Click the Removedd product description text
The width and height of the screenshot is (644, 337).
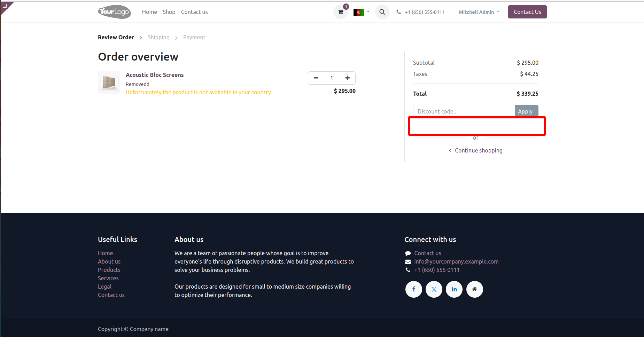pos(138,84)
